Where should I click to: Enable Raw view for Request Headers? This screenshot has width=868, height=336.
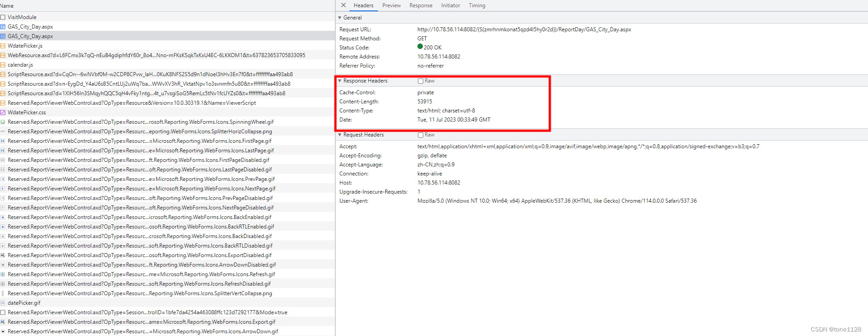[x=421, y=135]
